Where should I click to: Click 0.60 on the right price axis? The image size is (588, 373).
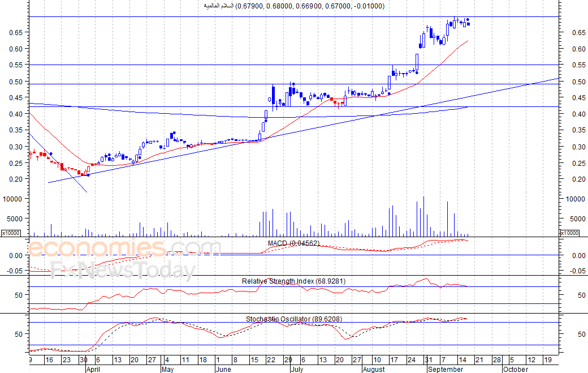[x=579, y=49]
